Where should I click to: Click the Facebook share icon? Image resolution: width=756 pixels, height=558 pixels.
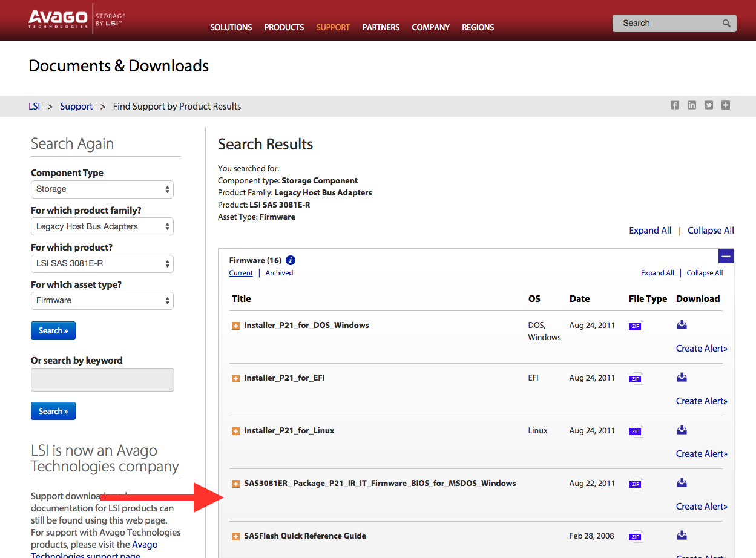675,105
